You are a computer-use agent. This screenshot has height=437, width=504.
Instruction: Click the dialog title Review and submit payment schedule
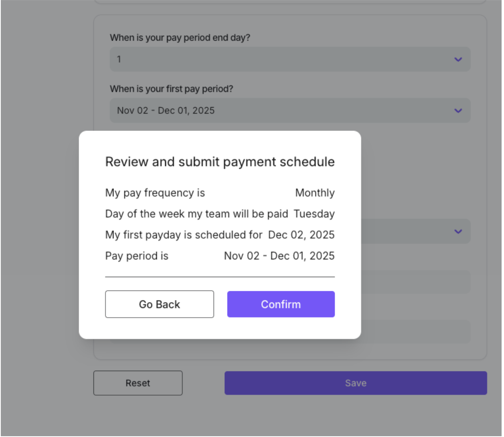[219, 162]
